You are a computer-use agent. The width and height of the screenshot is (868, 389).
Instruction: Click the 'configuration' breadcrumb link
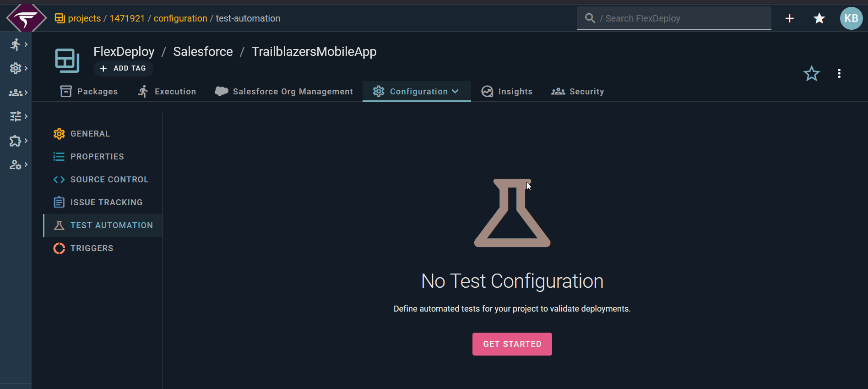click(180, 18)
